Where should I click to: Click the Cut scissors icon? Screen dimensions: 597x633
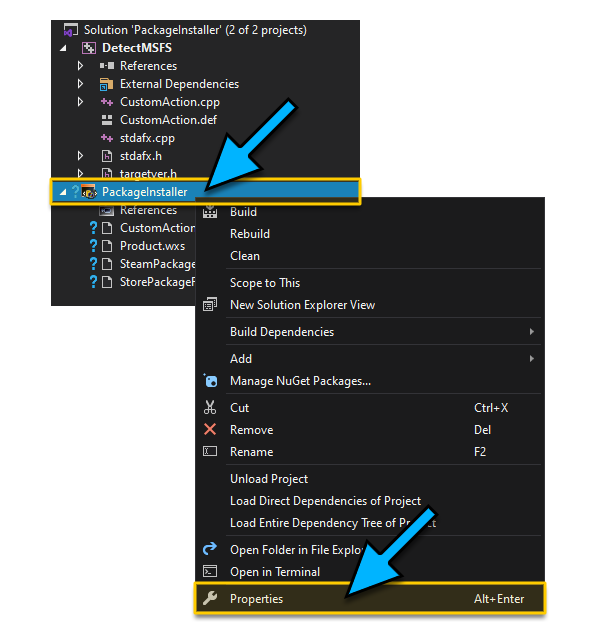coord(210,407)
